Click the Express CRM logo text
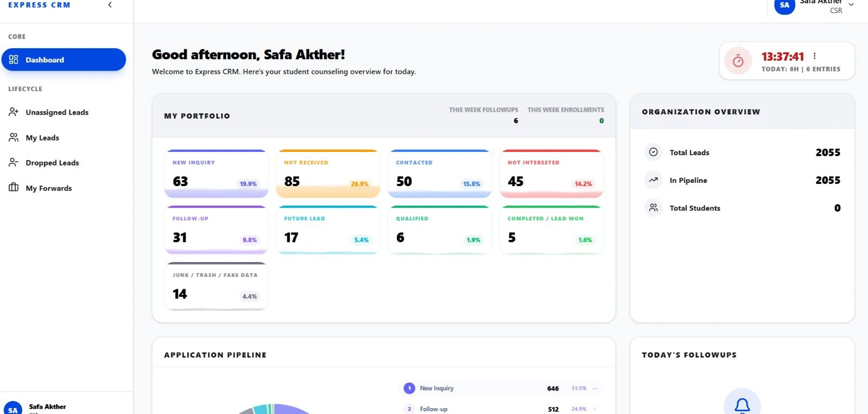The width and height of the screenshot is (868, 414). [39, 5]
